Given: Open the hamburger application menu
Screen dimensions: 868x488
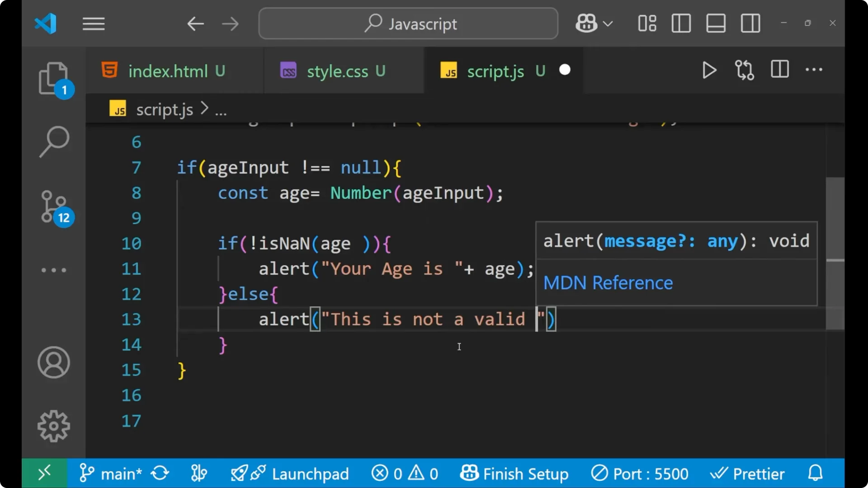Looking at the screenshot, I should pyautogui.click(x=94, y=23).
